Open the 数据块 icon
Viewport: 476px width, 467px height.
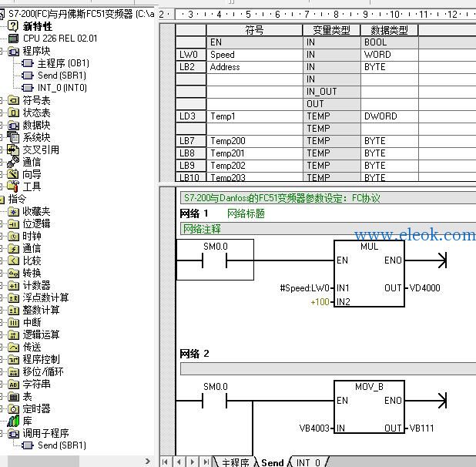coord(13,125)
